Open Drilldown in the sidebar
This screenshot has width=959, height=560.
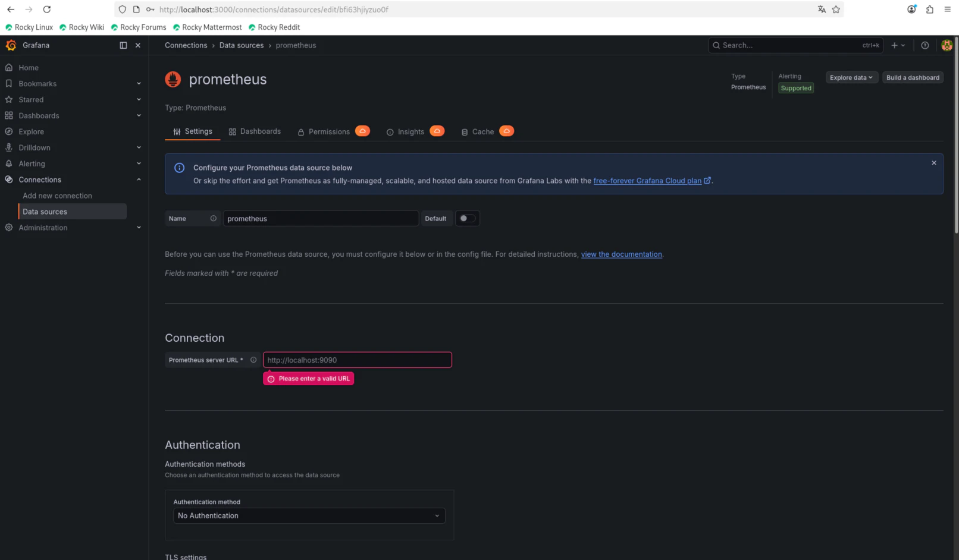35,148
